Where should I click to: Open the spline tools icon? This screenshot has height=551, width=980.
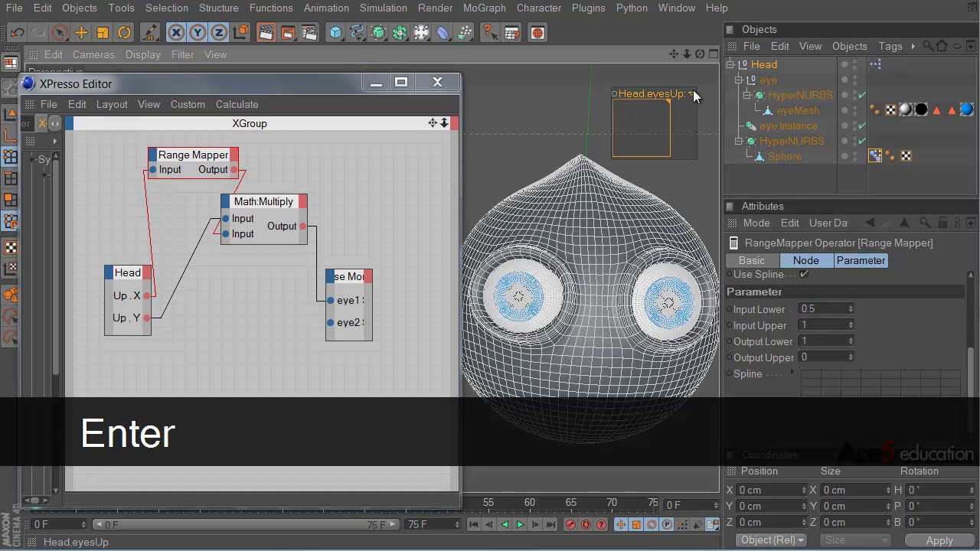(357, 33)
